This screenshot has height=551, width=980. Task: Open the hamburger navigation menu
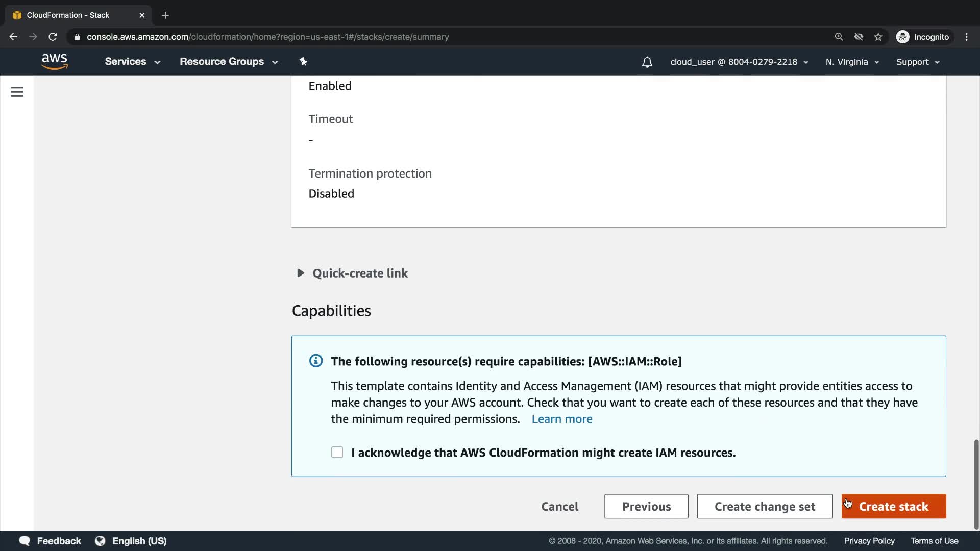(17, 92)
